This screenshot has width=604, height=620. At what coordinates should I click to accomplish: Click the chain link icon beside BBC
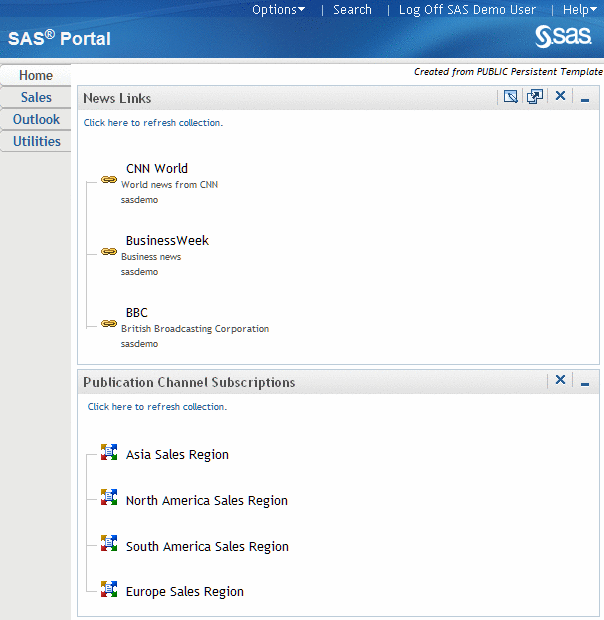coord(109,323)
